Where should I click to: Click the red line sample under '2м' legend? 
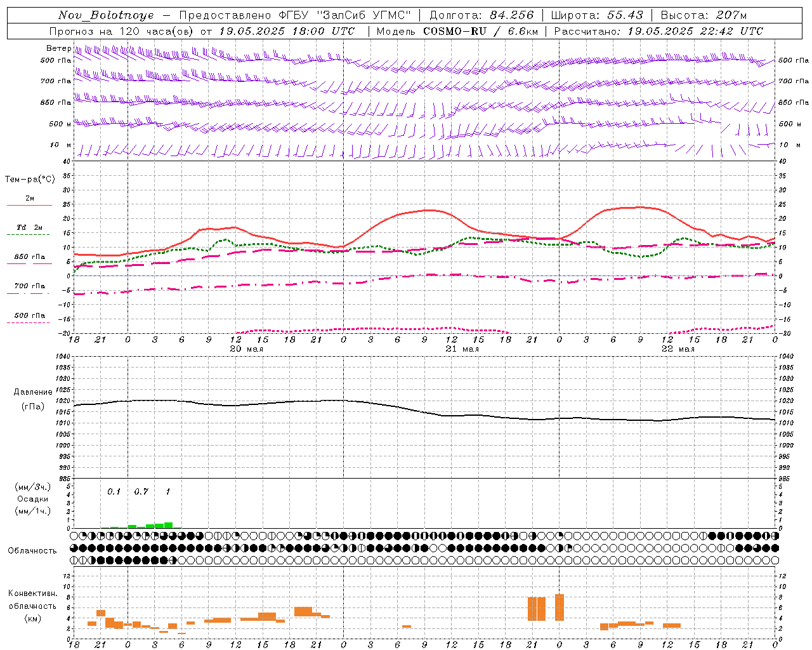tap(29, 206)
